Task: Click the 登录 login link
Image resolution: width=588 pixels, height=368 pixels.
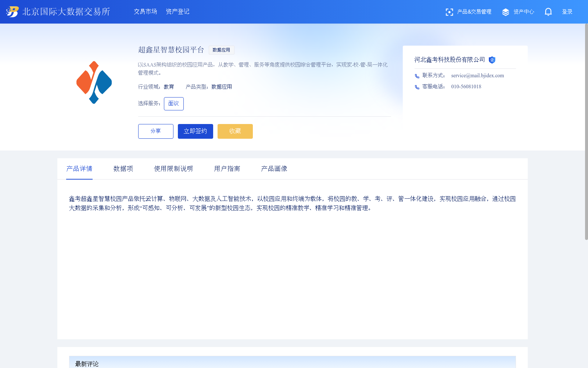Action: (567, 12)
